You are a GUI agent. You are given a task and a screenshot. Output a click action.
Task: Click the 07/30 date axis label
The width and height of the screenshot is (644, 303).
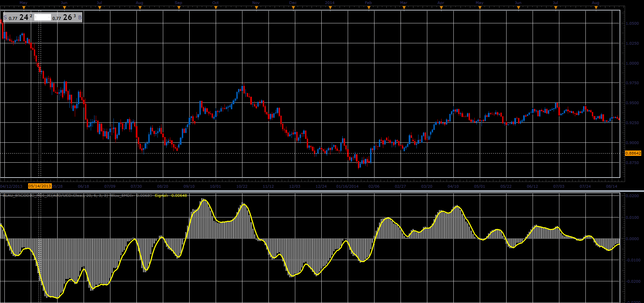tap(136, 186)
